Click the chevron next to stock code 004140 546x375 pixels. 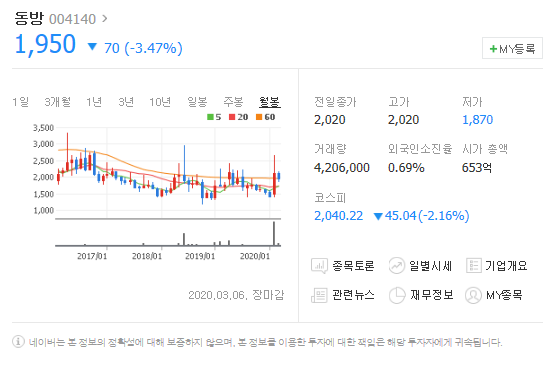coord(104,19)
